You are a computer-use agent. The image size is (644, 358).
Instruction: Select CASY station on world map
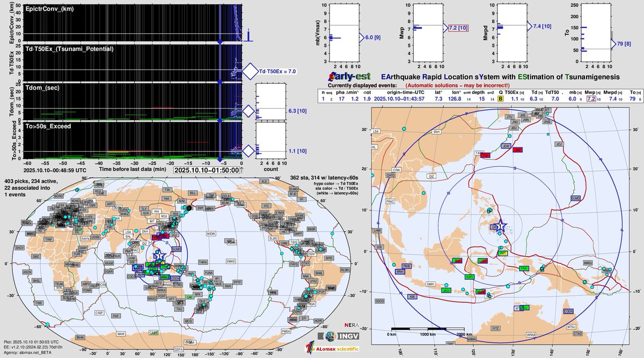153,333
